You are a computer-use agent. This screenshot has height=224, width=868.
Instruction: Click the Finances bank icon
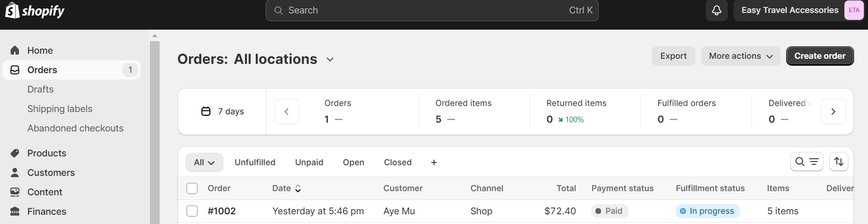tap(15, 211)
